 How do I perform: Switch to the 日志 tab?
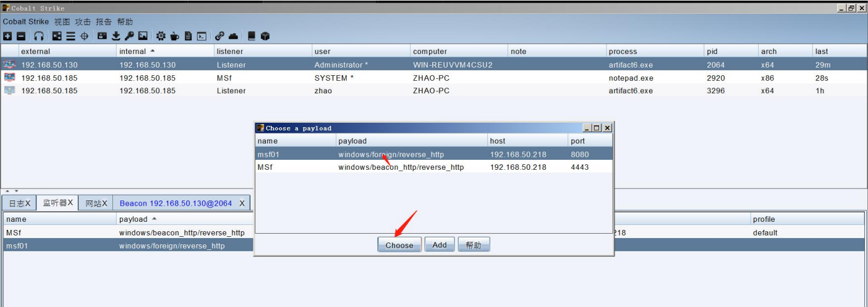pyautogui.click(x=19, y=203)
